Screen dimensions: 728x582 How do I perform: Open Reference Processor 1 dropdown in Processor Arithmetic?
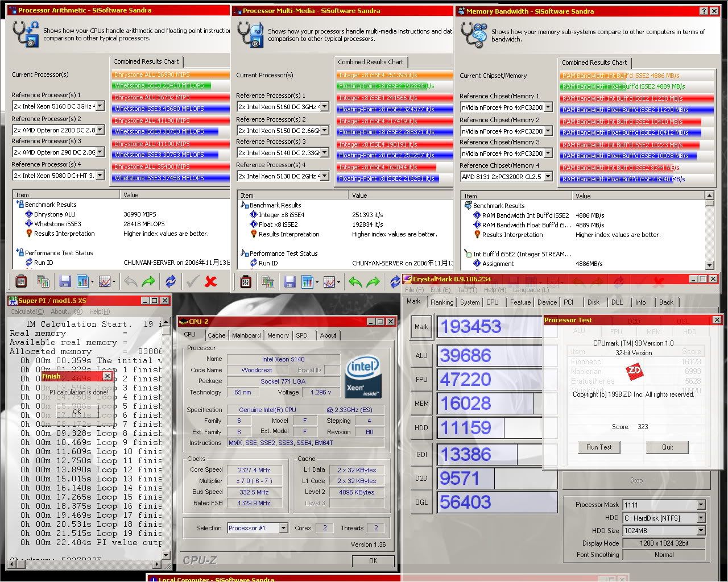click(100, 106)
